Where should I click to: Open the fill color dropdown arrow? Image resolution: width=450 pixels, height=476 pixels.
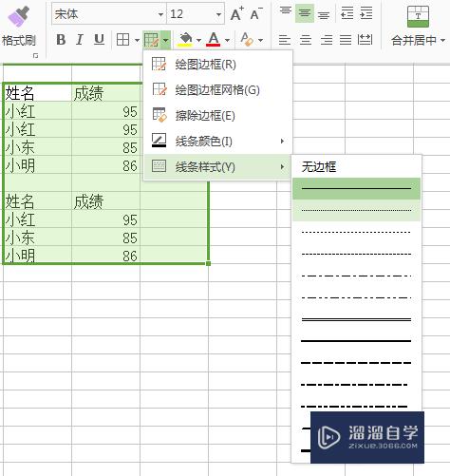(198, 41)
